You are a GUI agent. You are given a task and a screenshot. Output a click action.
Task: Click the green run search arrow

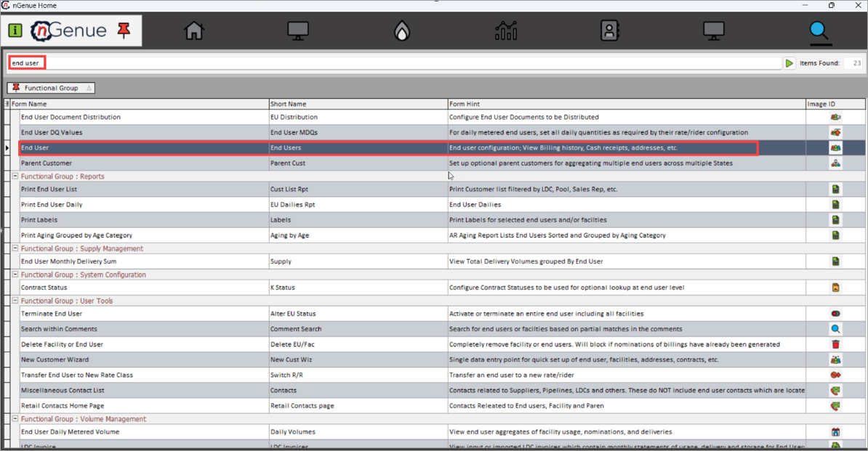click(x=789, y=63)
